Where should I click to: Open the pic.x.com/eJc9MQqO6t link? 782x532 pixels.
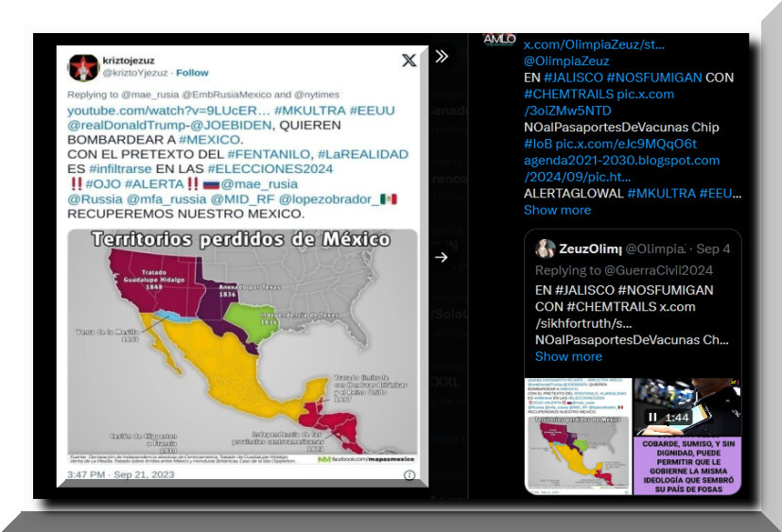pyautogui.click(x=626, y=144)
